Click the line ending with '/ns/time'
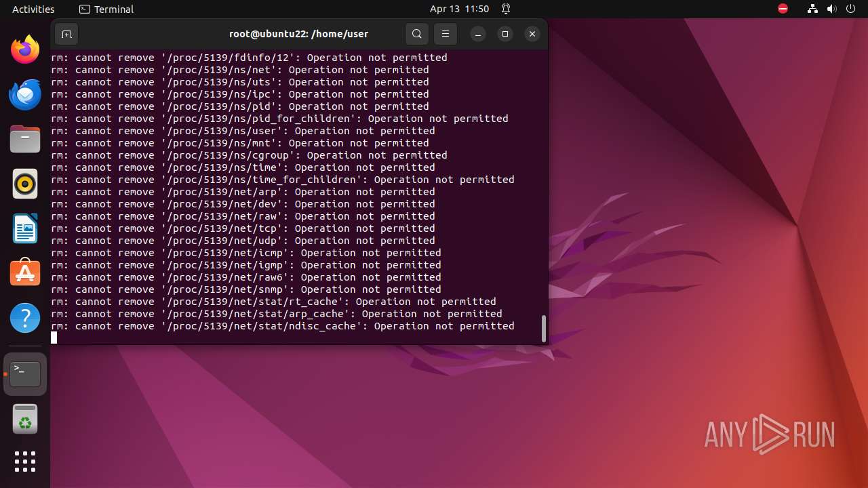 (x=243, y=167)
